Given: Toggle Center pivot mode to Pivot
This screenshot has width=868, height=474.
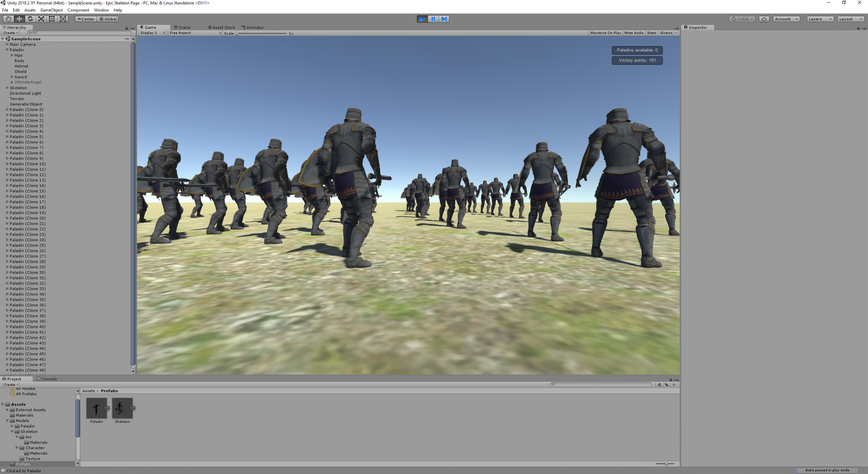Looking at the screenshot, I should tap(85, 19).
